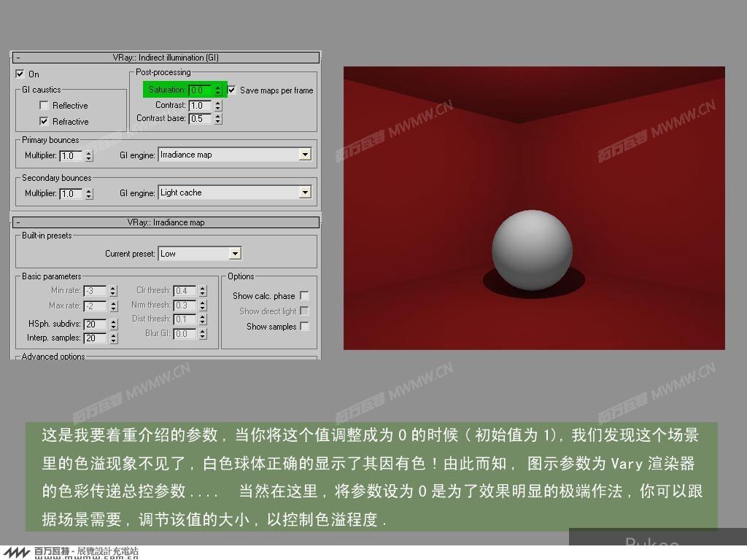Click the Post-processing group label
This screenshot has height=560, width=747.
pyautogui.click(x=163, y=72)
